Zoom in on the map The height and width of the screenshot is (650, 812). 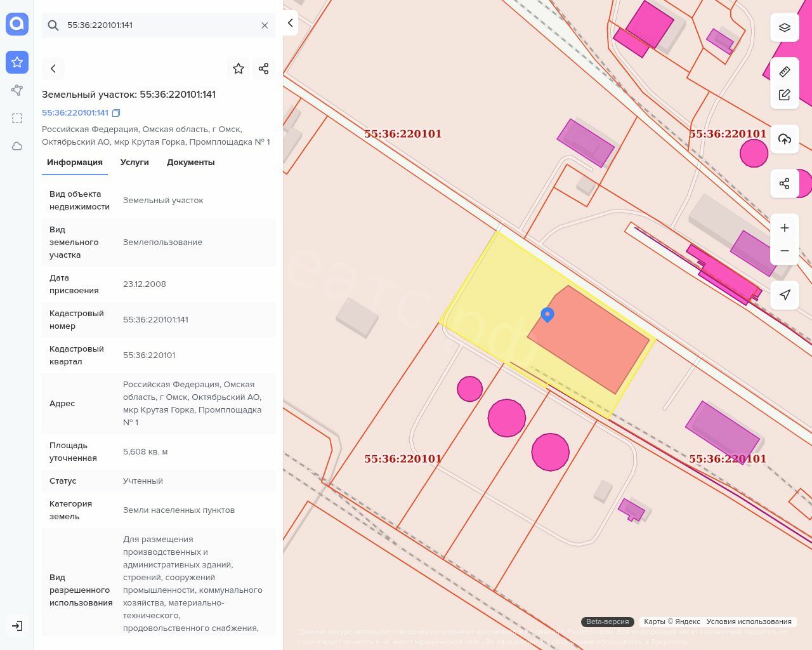point(785,228)
